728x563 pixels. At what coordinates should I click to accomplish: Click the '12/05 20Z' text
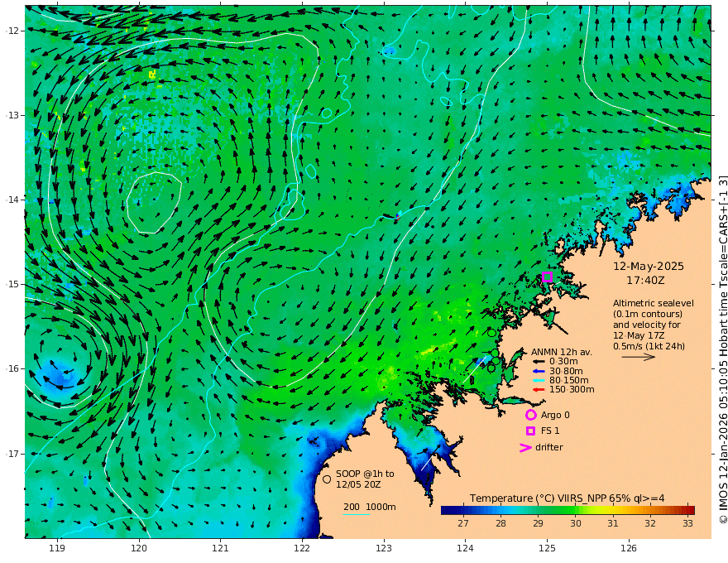(359, 484)
